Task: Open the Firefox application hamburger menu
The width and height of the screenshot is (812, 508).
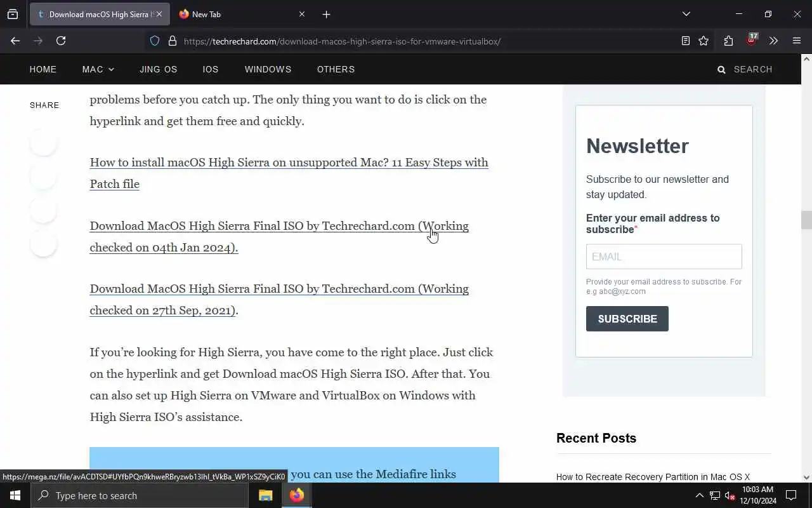Action: [x=797, y=41]
